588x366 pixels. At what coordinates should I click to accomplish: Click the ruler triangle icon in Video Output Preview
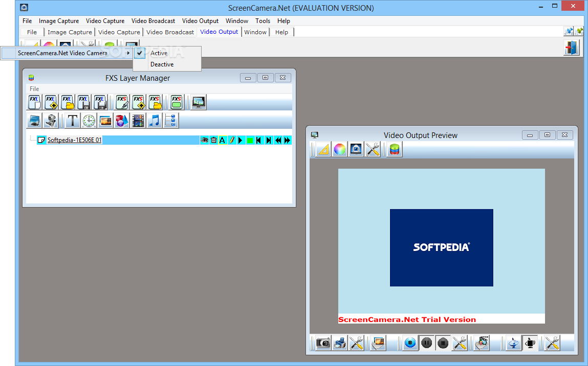(x=323, y=149)
